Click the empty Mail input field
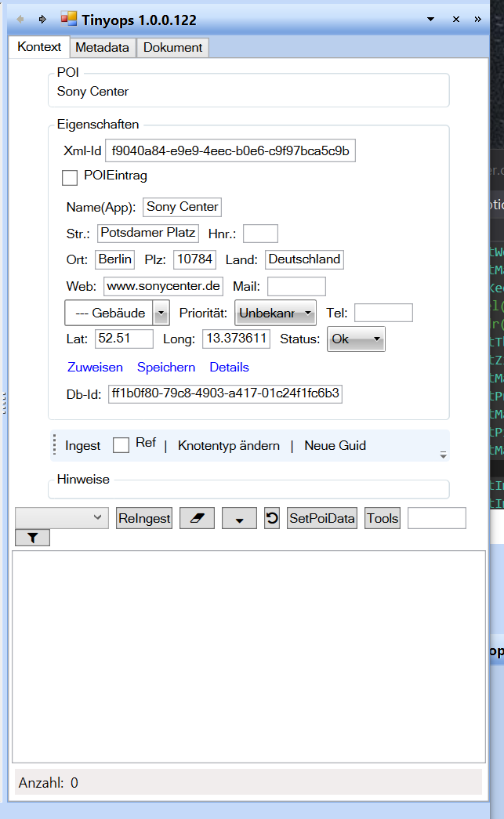Image resolution: width=504 pixels, height=819 pixels. 296,286
